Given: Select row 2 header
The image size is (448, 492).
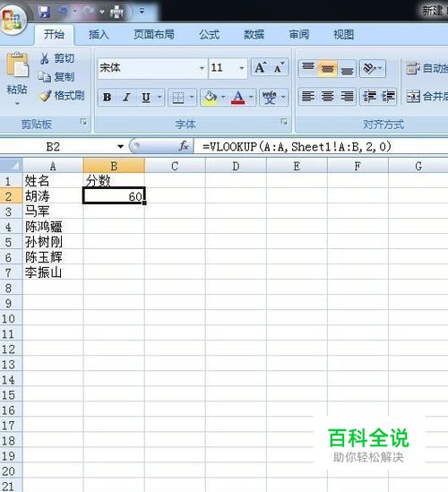Looking at the screenshot, I should (x=11, y=196).
